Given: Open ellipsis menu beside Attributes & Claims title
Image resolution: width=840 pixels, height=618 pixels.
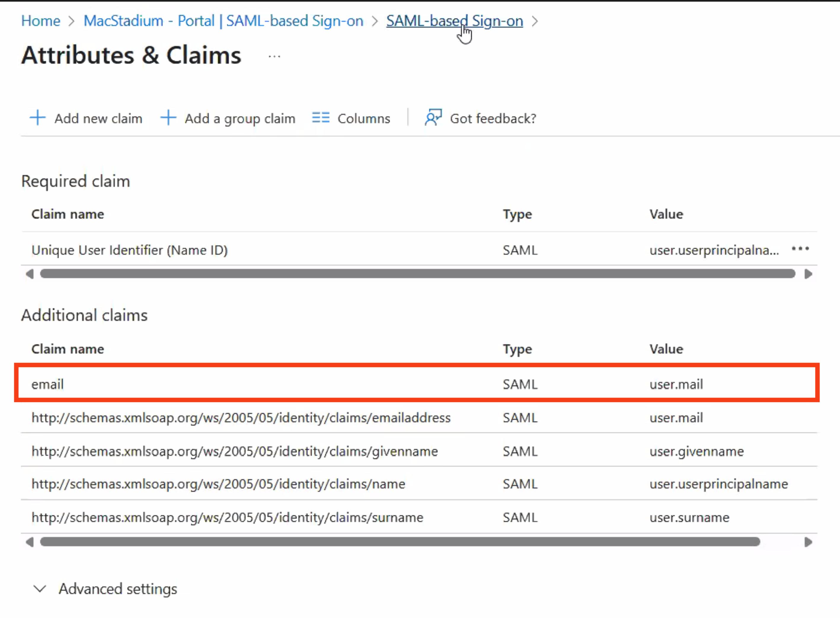Looking at the screenshot, I should pos(274,57).
